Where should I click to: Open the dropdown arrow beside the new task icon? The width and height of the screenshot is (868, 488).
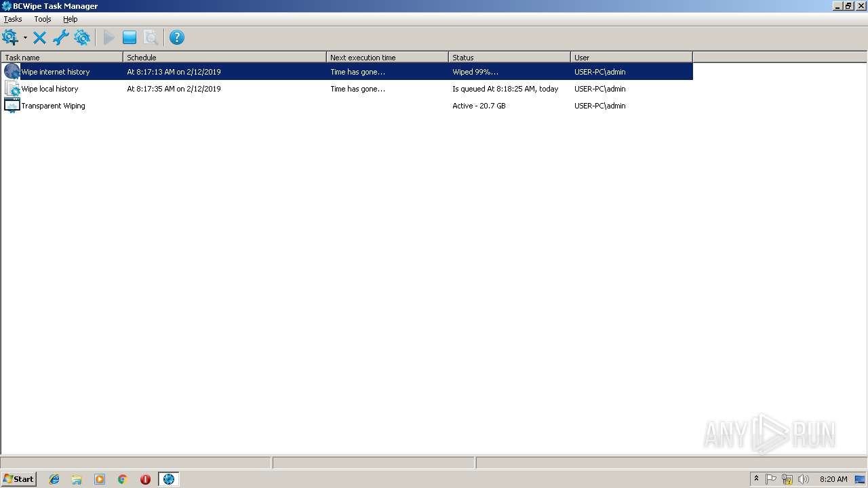click(x=25, y=38)
